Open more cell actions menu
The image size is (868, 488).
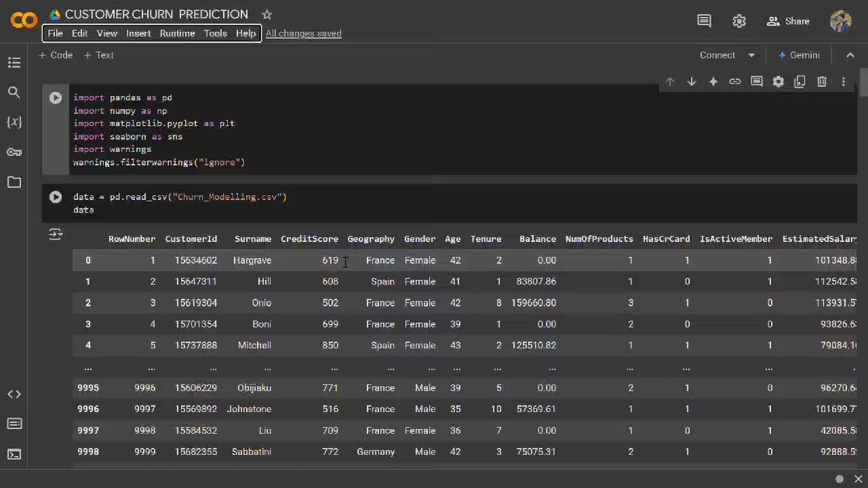(x=844, y=81)
